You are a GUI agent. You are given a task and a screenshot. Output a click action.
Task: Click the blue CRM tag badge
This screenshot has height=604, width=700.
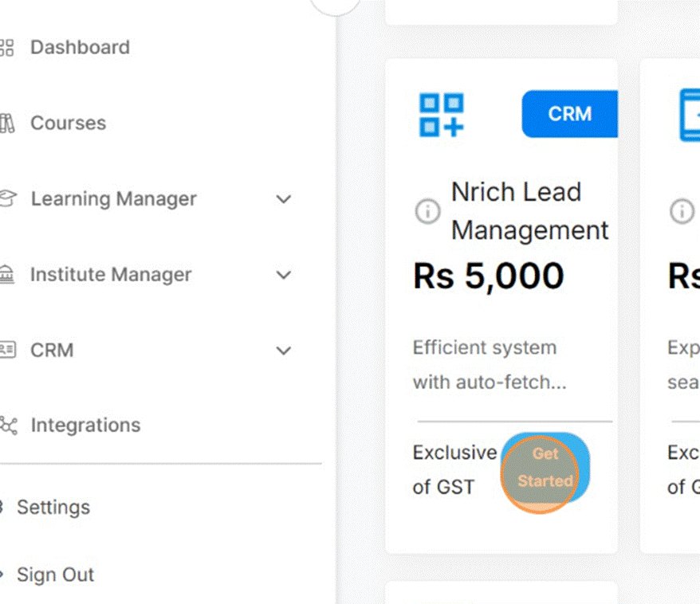tap(569, 114)
